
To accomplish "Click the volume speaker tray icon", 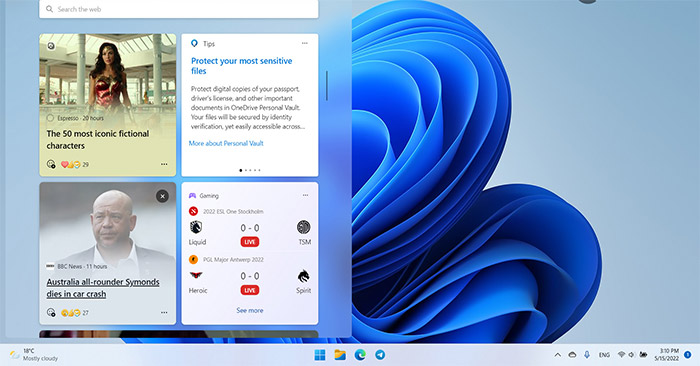I will click(x=631, y=355).
